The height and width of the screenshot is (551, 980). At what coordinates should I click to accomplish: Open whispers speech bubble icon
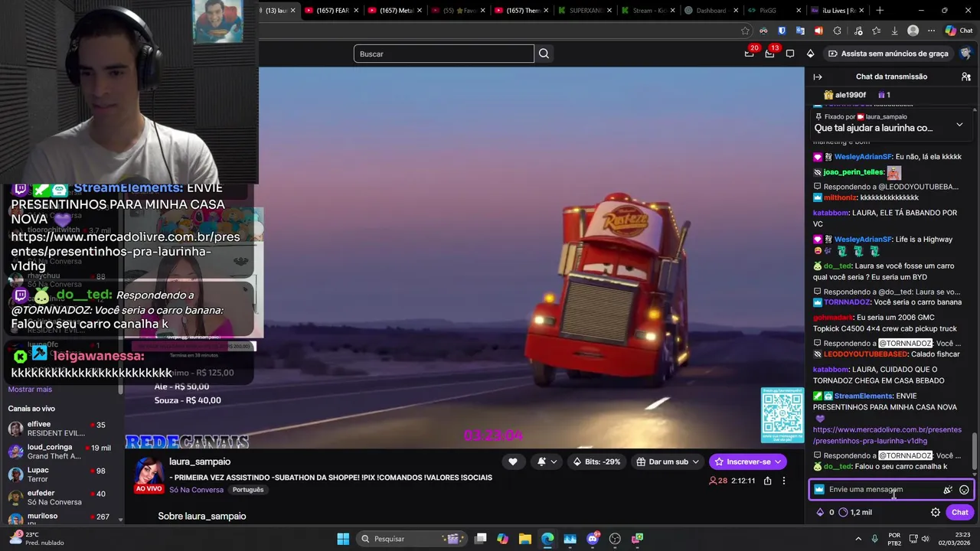[x=790, y=54]
